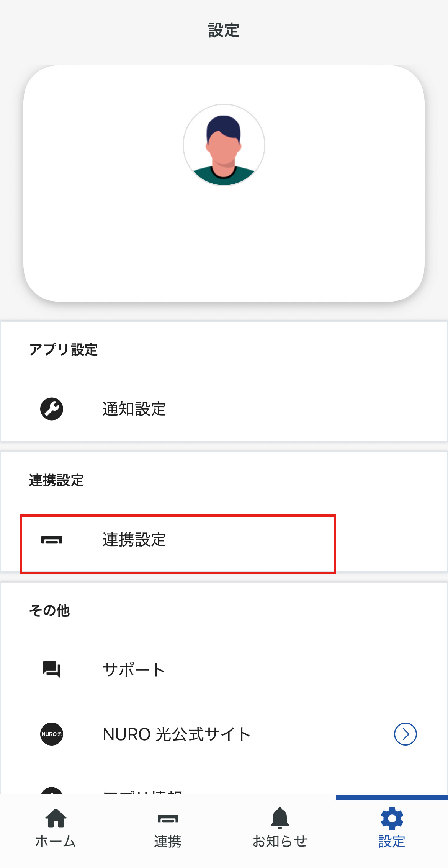
Task: Tap the round NURO光 logo icon
Action: coord(52,734)
